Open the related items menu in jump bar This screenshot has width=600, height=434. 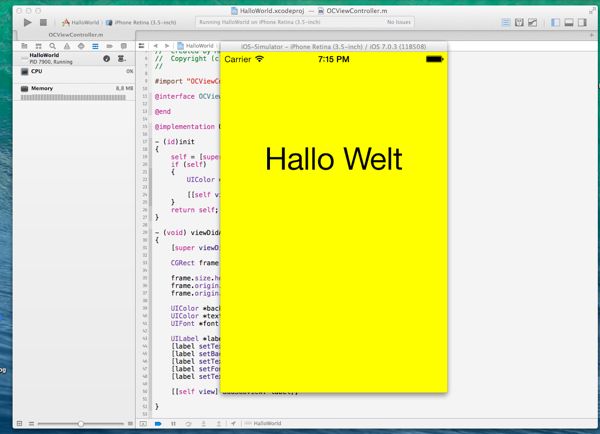(142, 46)
